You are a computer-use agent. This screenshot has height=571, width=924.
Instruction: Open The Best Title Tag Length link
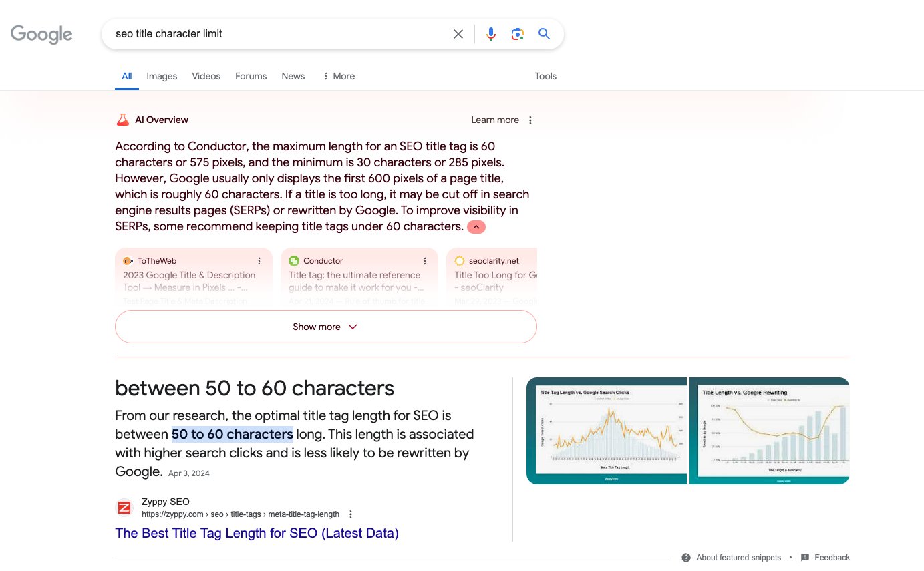(x=257, y=533)
